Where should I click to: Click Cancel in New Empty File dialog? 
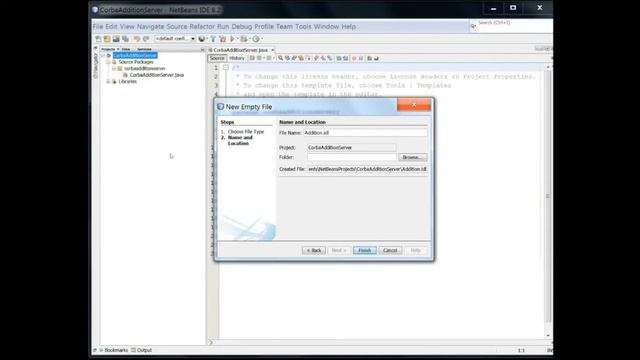390,250
